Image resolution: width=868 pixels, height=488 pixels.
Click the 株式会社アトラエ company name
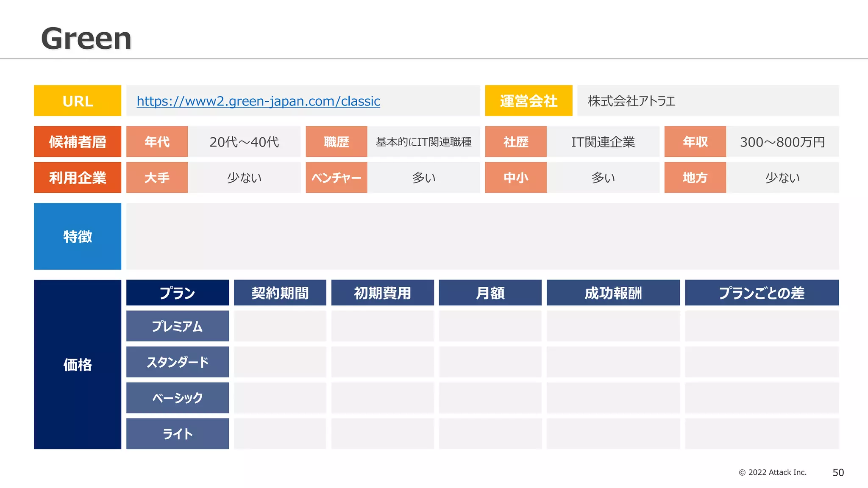[x=632, y=101]
